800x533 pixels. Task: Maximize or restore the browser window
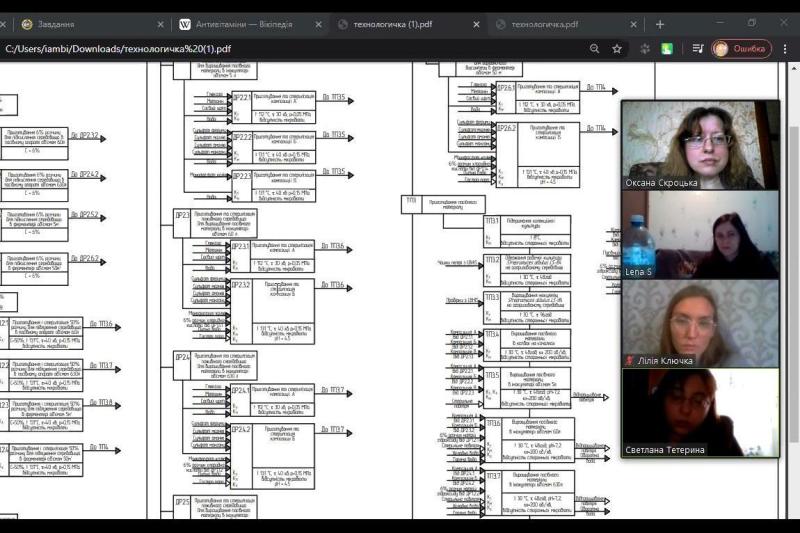[752, 23]
